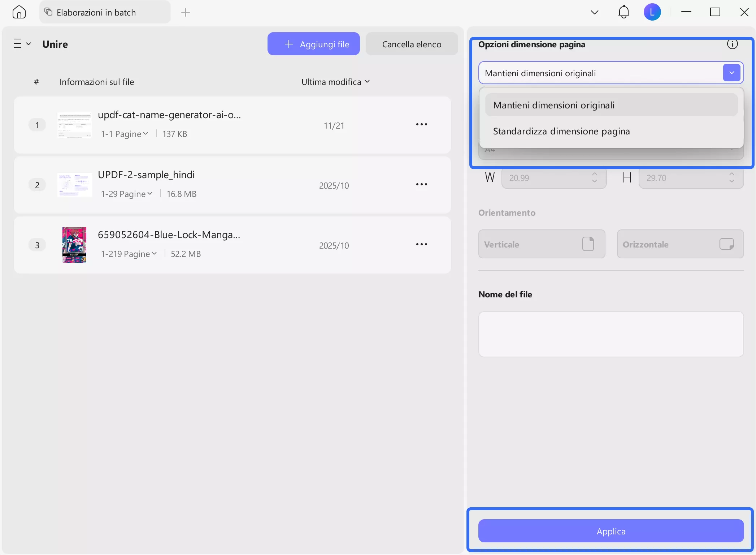The width and height of the screenshot is (756, 555).
Task: Click inside the Nome del file input field
Action: pos(611,334)
